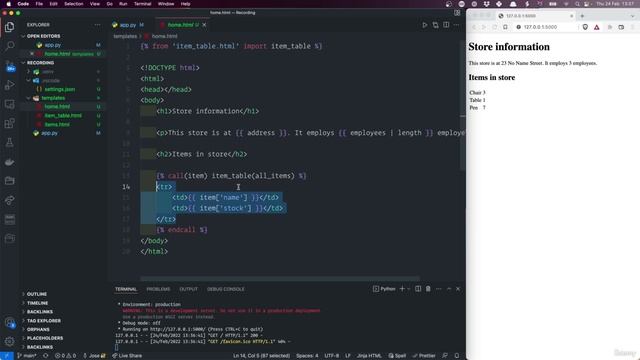640x360 pixels.
Task: Open the Remote Explorer view
Action: [9, 104]
